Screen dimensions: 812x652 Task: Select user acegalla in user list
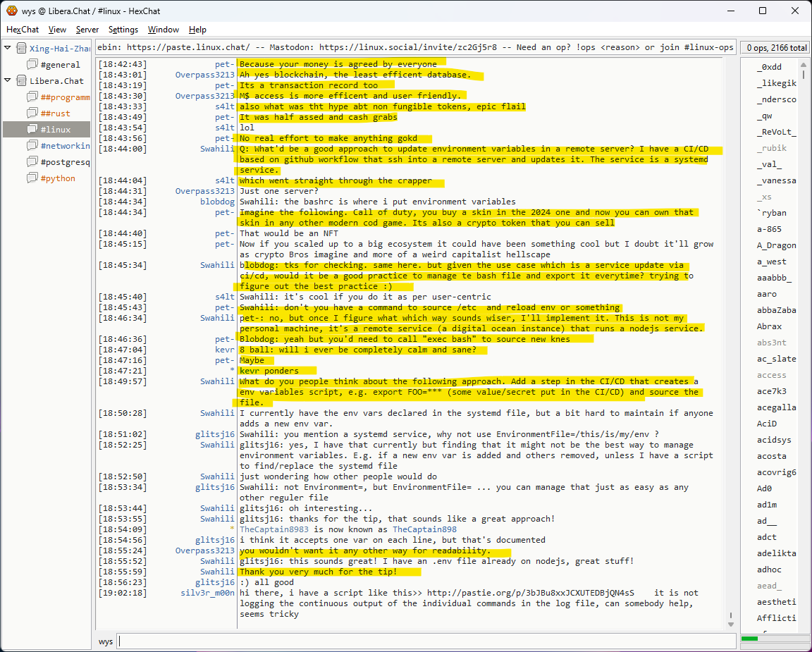(x=776, y=407)
